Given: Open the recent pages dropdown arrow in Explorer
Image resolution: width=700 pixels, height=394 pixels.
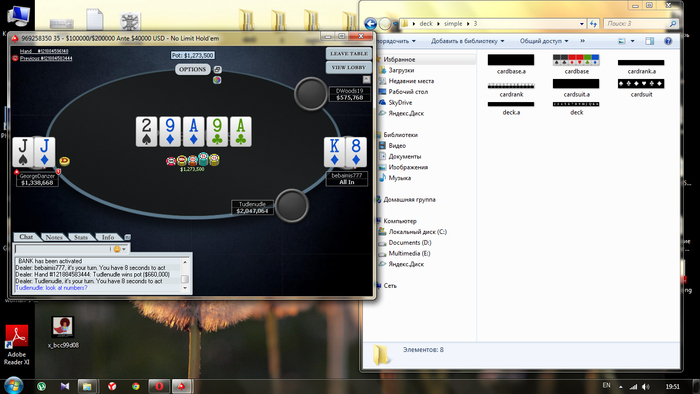Looking at the screenshot, I should 395,24.
